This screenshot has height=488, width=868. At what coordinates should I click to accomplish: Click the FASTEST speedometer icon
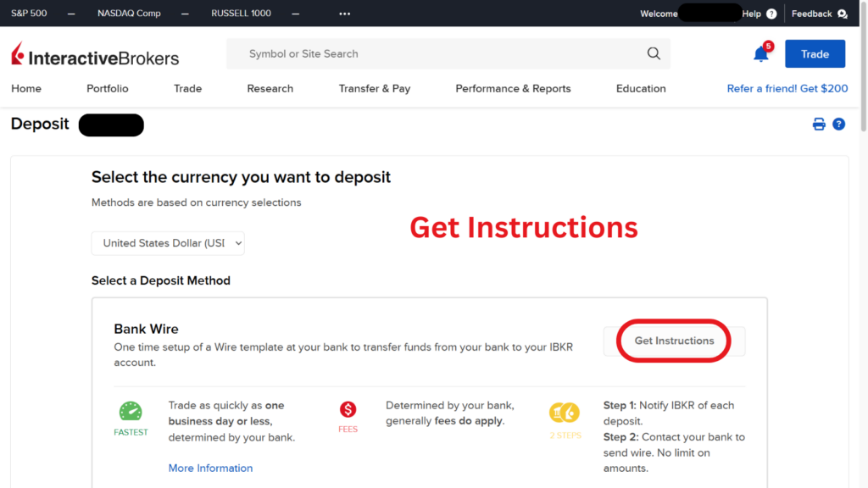131,413
